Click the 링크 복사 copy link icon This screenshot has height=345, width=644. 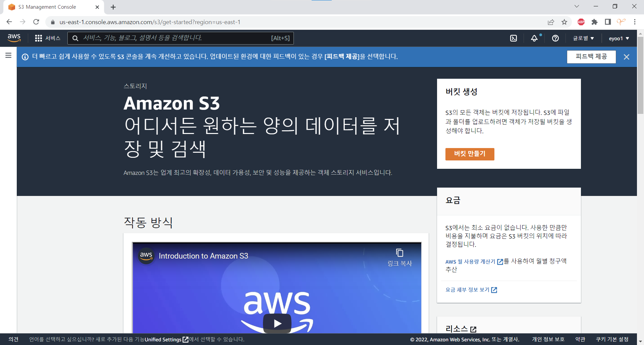tap(399, 257)
